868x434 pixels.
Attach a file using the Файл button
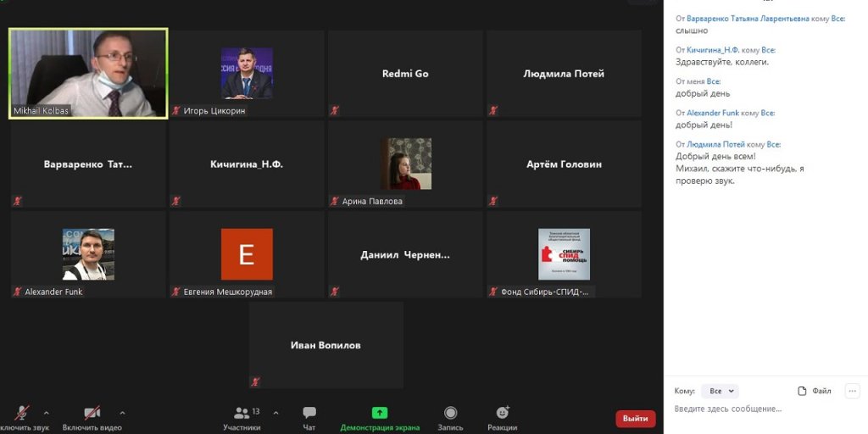815,391
